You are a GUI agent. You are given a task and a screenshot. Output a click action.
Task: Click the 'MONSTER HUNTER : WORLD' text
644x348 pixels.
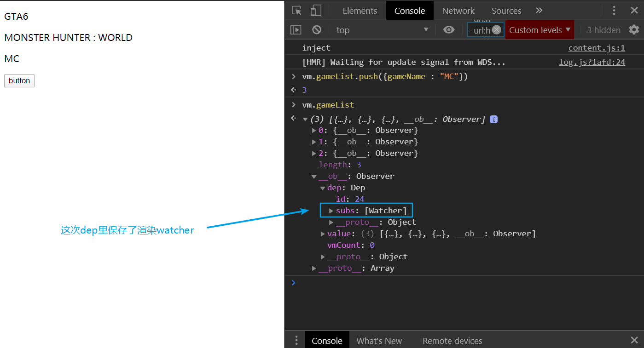[x=69, y=38]
